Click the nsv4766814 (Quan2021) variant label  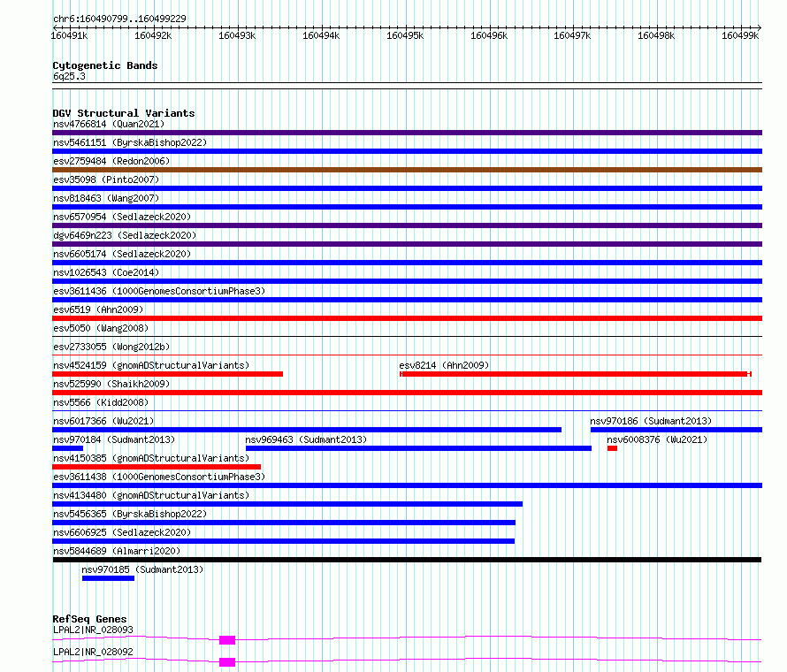click(x=109, y=124)
